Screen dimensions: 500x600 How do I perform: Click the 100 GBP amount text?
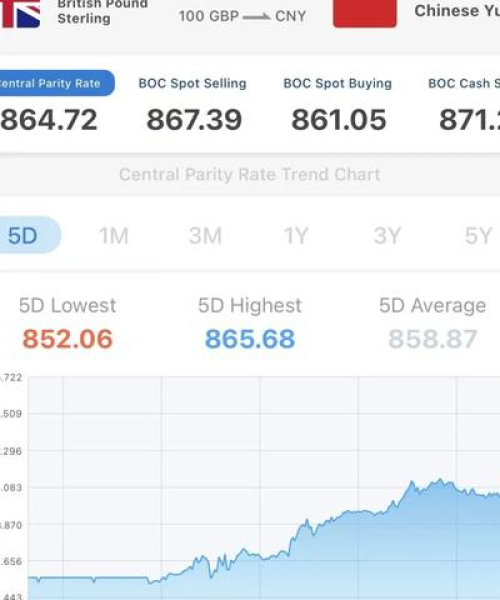(x=209, y=16)
